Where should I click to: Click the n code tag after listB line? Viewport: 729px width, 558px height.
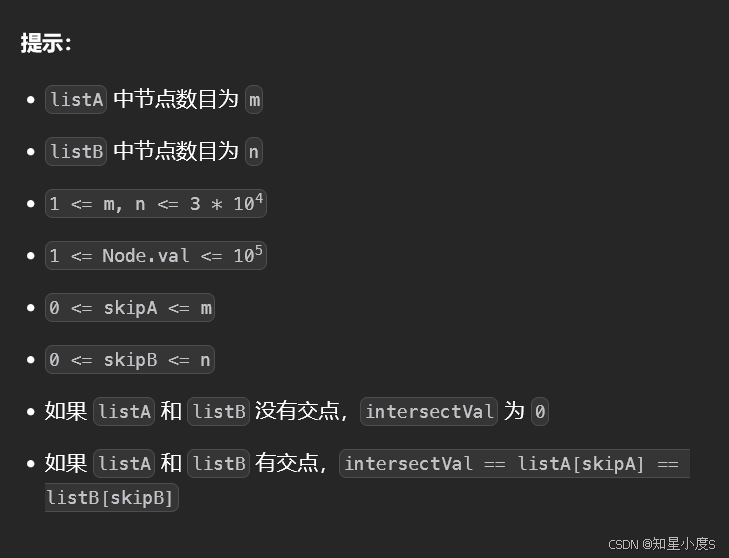point(254,152)
